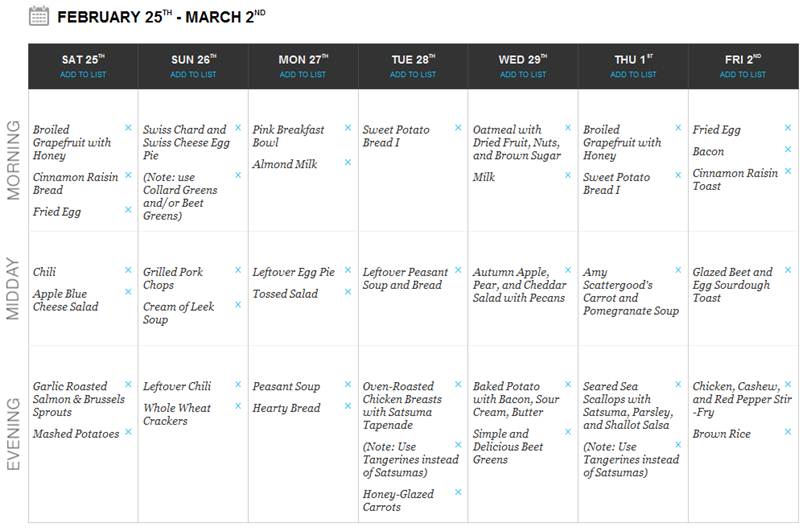Open Glazed Beet and Egg Sourdough Toast
Screen dimensions: 807x531
coord(732,285)
